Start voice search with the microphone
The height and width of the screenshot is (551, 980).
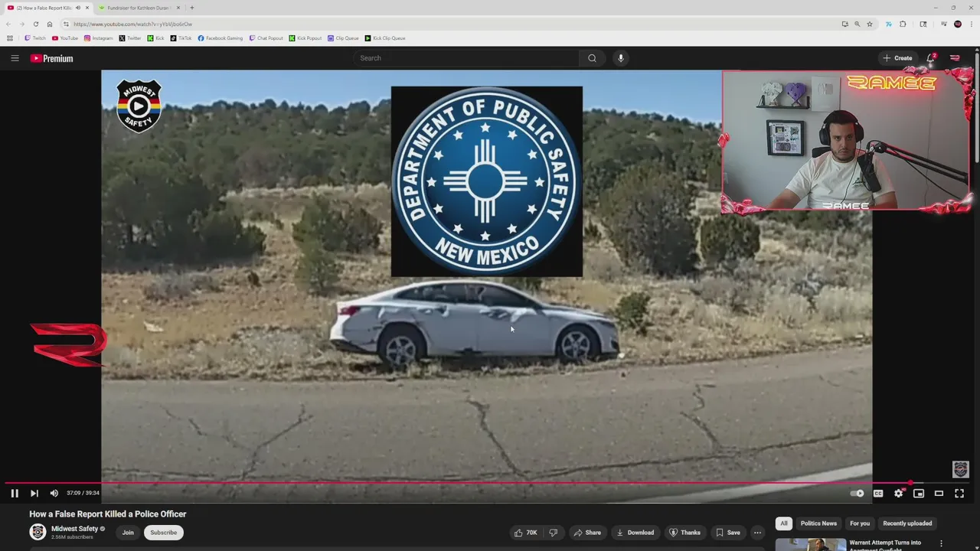(621, 58)
